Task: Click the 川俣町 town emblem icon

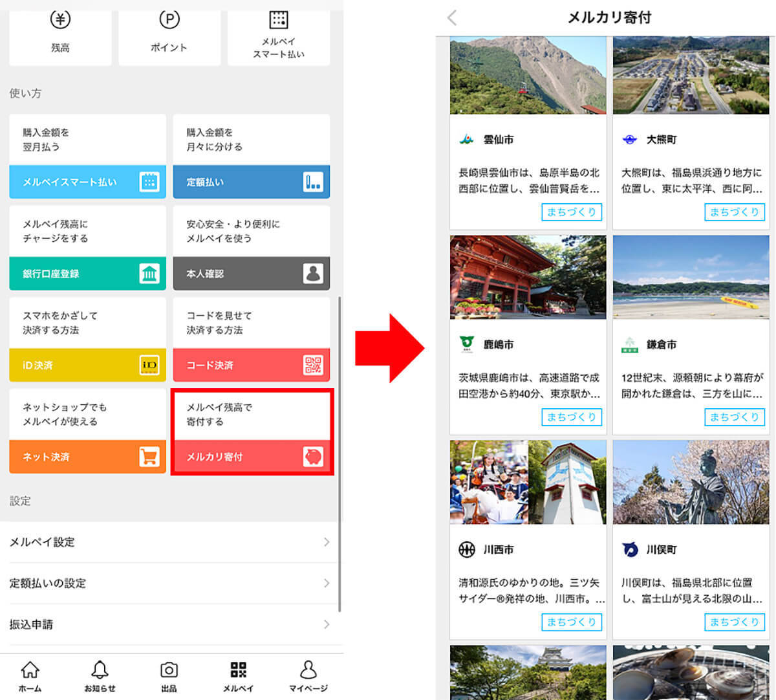Action: pyautogui.click(x=629, y=549)
